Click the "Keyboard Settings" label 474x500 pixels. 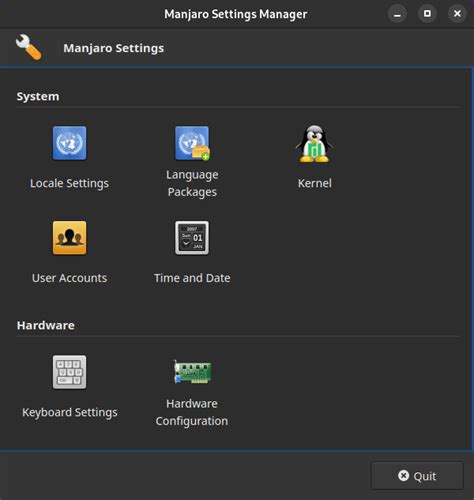pos(70,413)
